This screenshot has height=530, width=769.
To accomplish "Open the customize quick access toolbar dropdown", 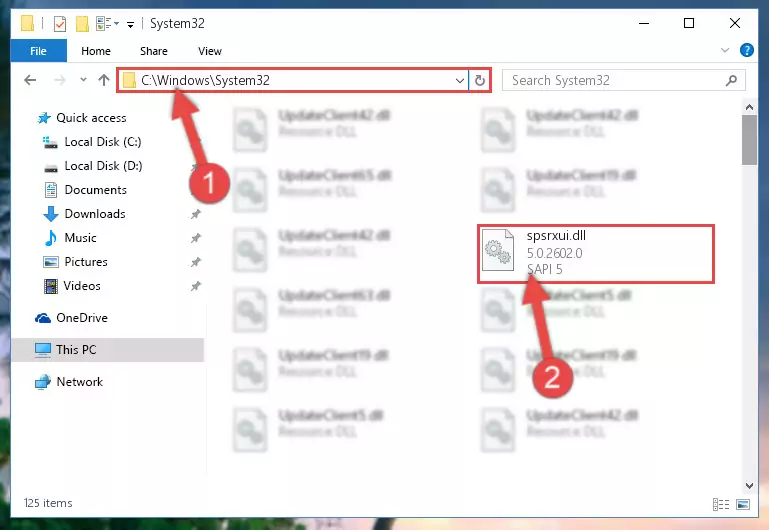I will tap(130, 25).
